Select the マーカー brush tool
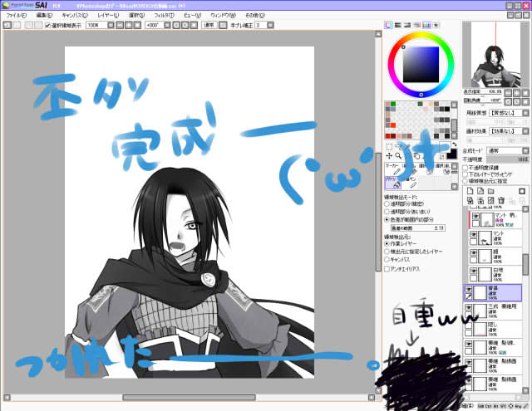 click(393, 169)
